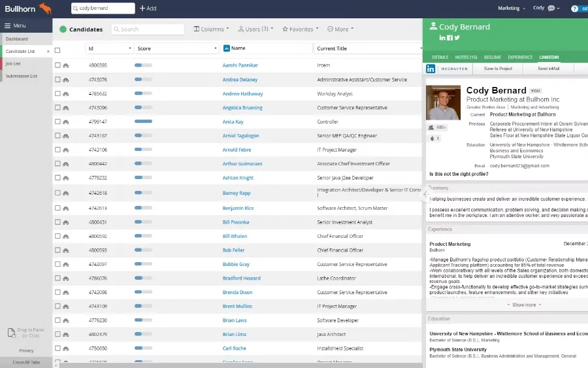Open the Id column filter dropdown
Screen dimensions: 588x368
(130, 48)
